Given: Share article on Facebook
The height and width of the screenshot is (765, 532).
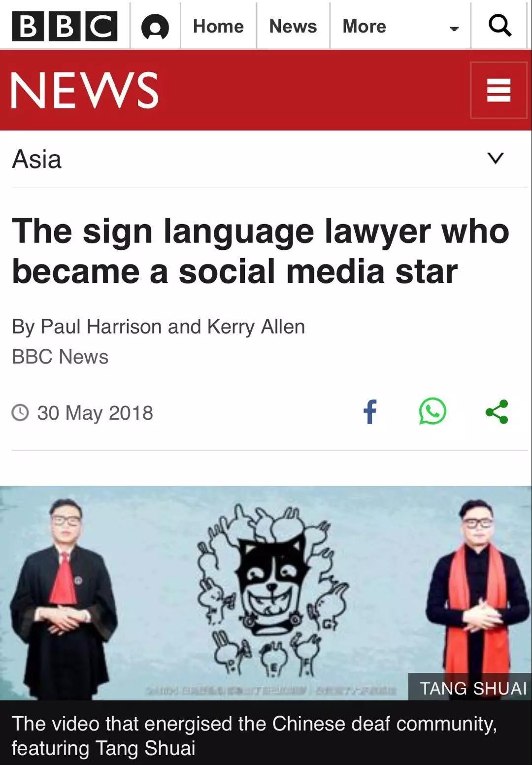Looking at the screenshot, I should [x=370, y=412].
